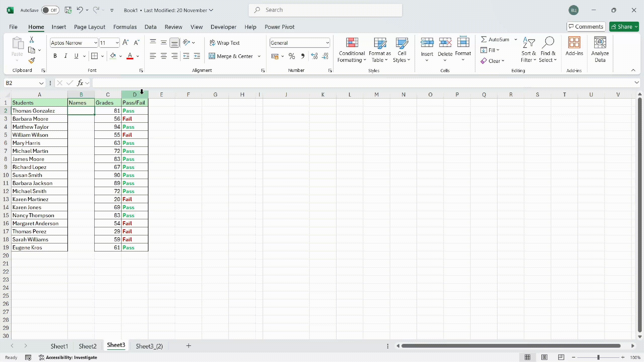This screenshot has width=644, height=362.
Task: Click the Cut scissors icon
Action: pyautogui.click(x=32, y=40)
